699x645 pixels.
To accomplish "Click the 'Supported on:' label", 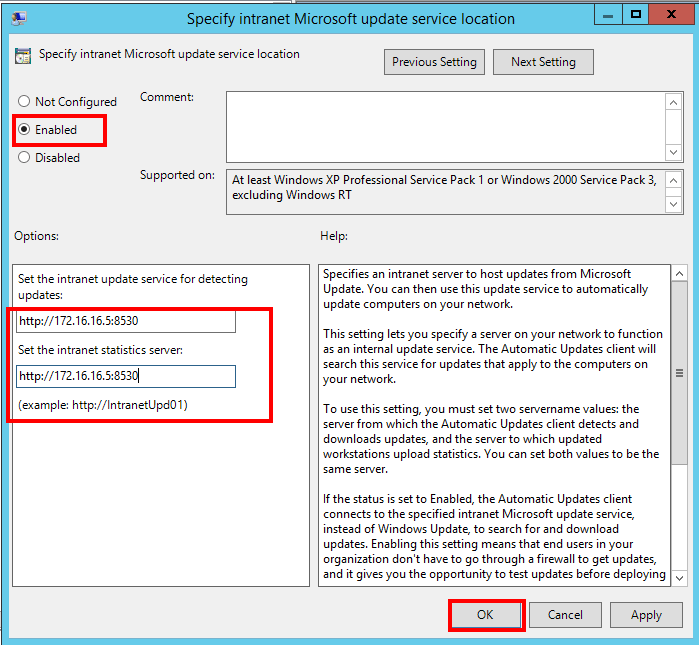I will 177,175.
